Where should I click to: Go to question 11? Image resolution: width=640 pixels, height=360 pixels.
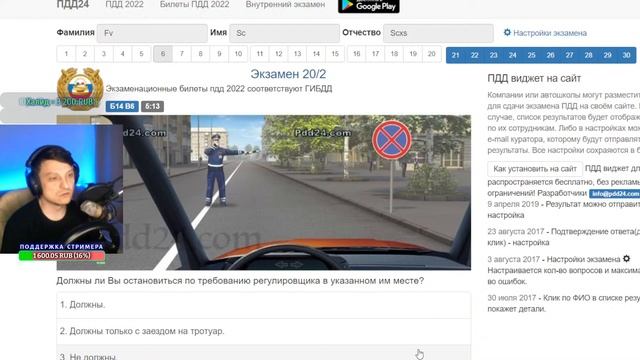(260, 54)
